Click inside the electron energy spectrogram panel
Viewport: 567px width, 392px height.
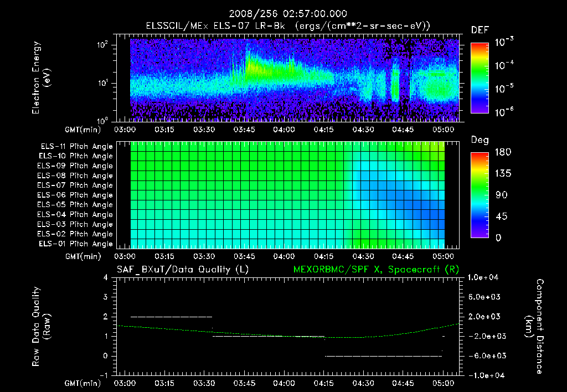click(288, 78)
